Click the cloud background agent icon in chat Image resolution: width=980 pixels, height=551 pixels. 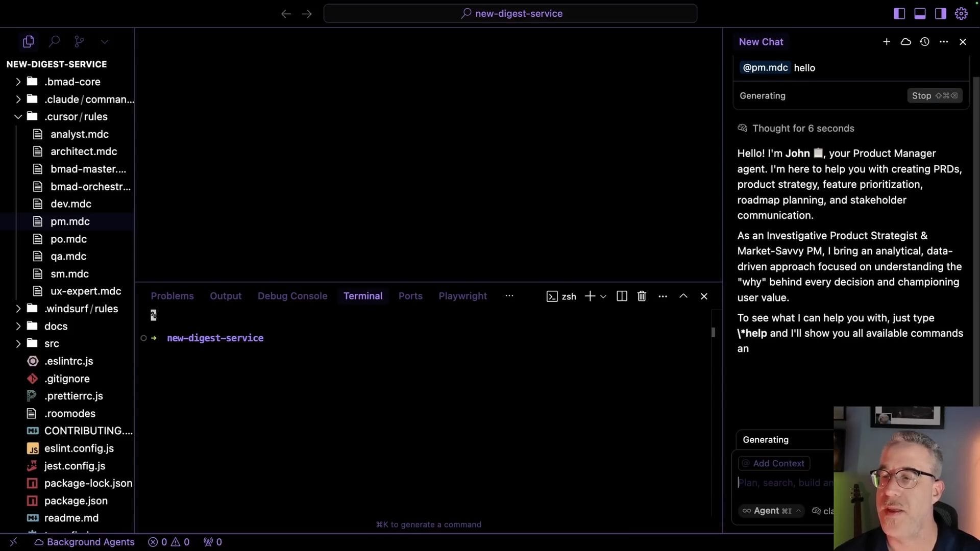pos(905,42)
